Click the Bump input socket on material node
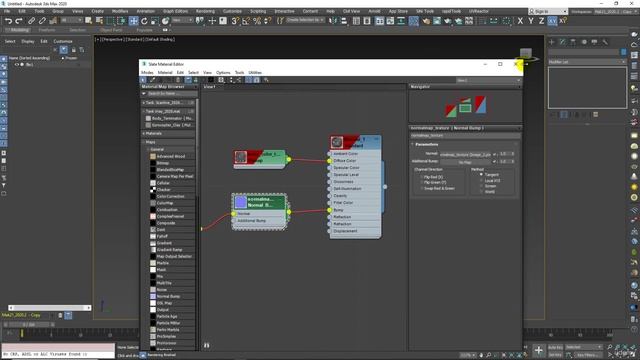This screenshot has height=360, width=640. click(329, 210)
